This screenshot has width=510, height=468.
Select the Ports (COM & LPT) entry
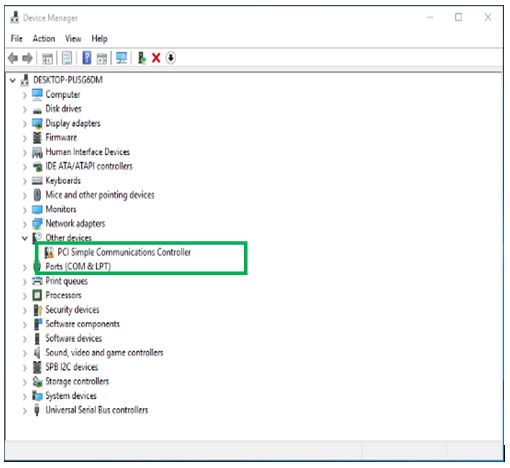click(78, 267)
